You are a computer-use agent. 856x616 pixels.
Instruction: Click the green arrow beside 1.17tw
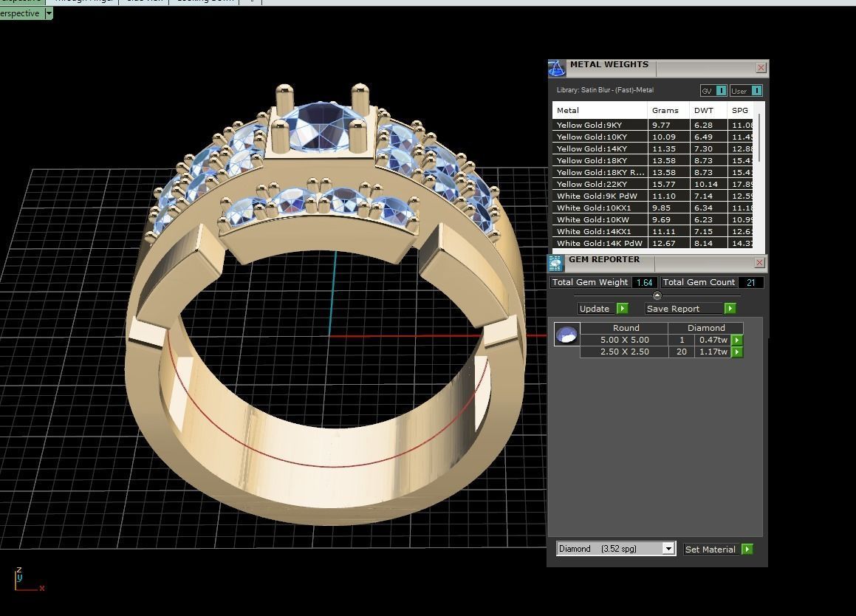point(737,352)
